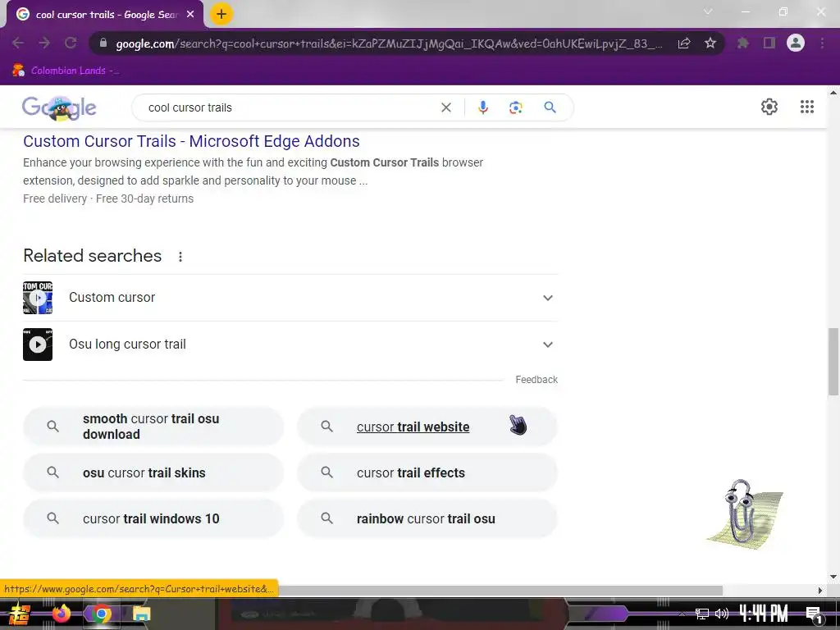The width and height of the screenshot is (840, 630).
Task: Open File Explorer from taskbar
Action: 141,614
